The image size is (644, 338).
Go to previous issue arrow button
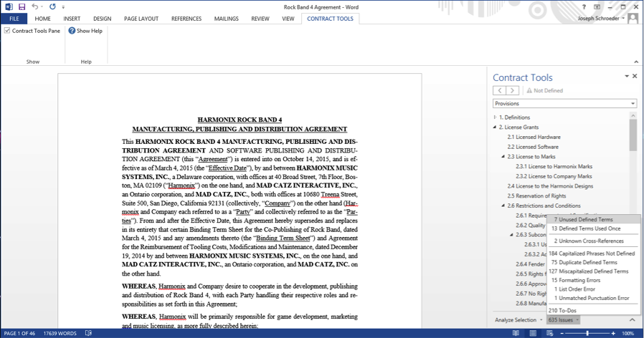tap(499, 90)
